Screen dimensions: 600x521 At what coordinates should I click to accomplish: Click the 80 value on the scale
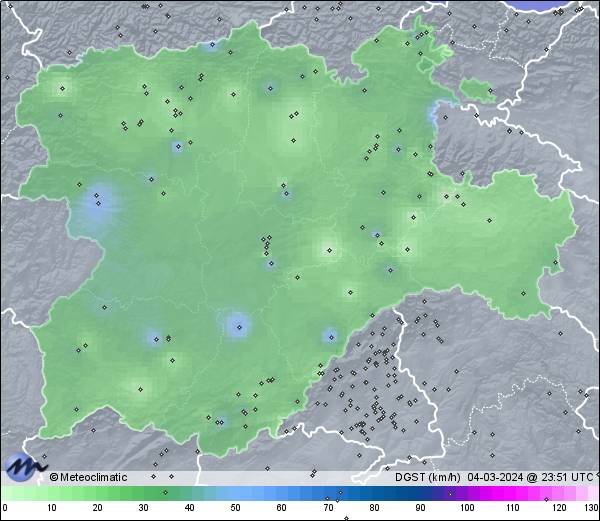[x=374, y=508]
